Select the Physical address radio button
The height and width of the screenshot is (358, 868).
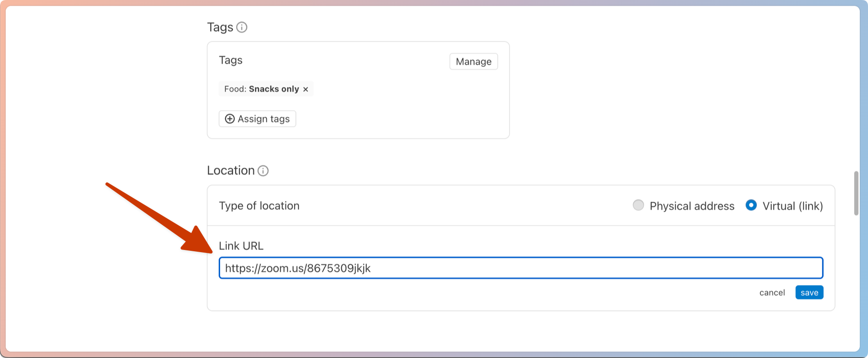[638, 205]
